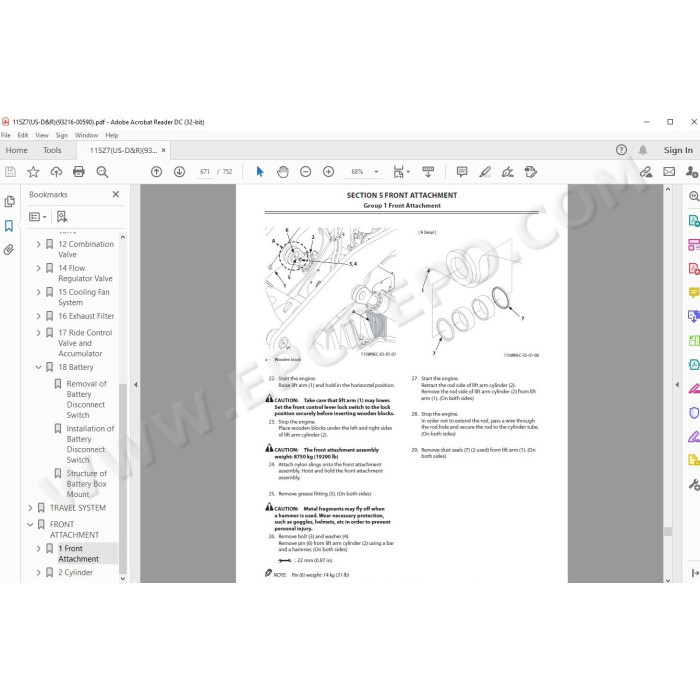Show the page thumbnails panel
Screen dimensions: 700x700
[9, 202]
